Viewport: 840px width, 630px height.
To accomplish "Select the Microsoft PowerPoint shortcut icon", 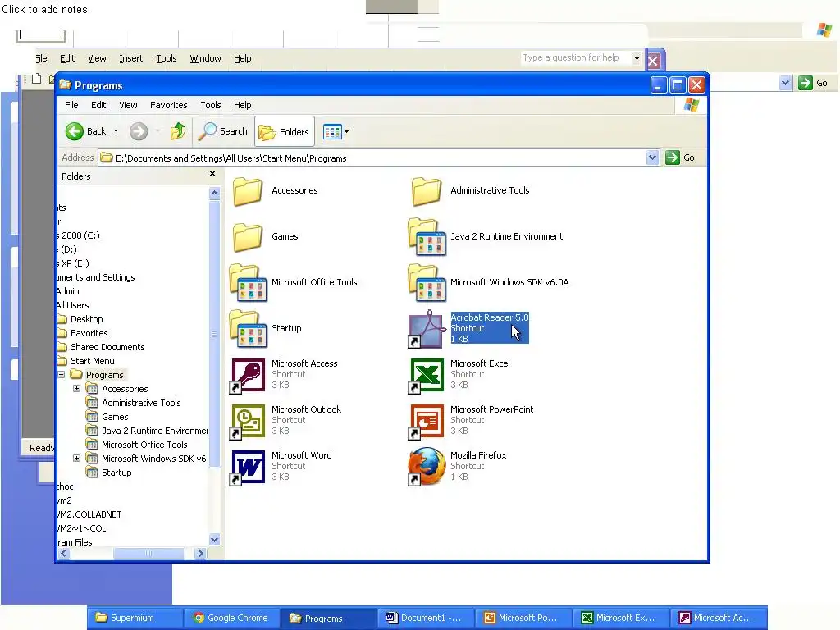I will [427, 421].
